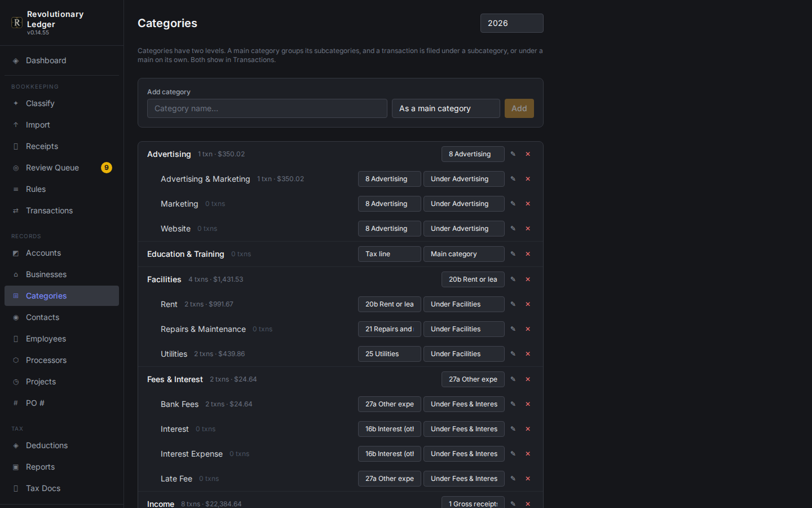This screenshot has height=508, width=812.
Task: Change tax line for Education & Training
Action: [x=390, y=254]
